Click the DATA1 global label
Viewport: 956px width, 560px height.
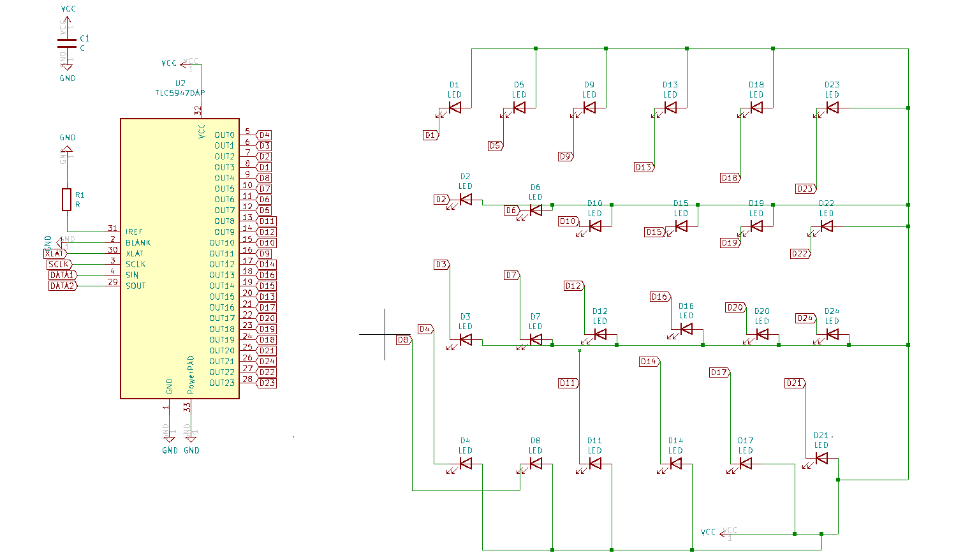63,275
